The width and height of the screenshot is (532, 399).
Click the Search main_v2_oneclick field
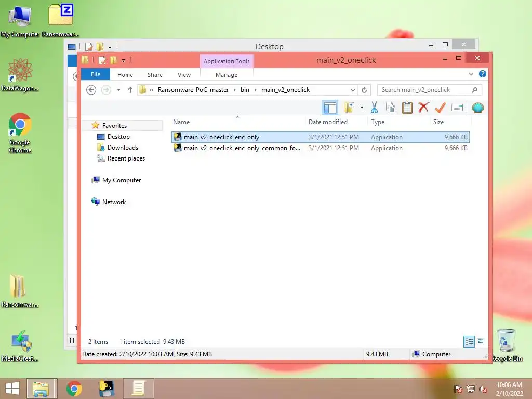(429, 90)
